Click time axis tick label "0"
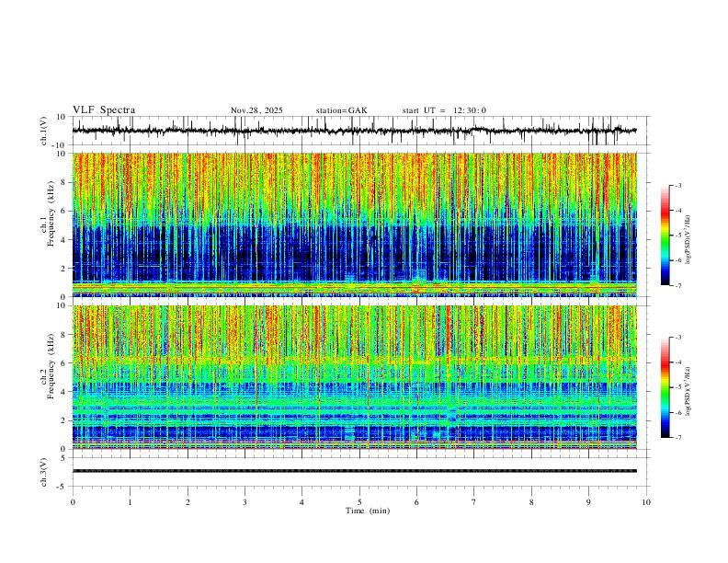This screenshot has width=728, height=563. (73, 502)
